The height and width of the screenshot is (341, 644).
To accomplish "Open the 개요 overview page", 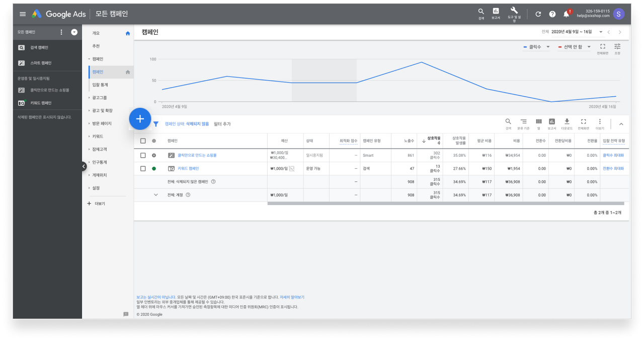I will coord(96,33).
